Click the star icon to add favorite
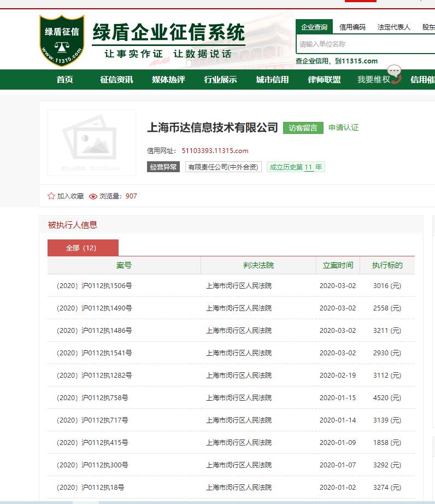This screenshot has height=504, width=435. click(x=51, y=196)
